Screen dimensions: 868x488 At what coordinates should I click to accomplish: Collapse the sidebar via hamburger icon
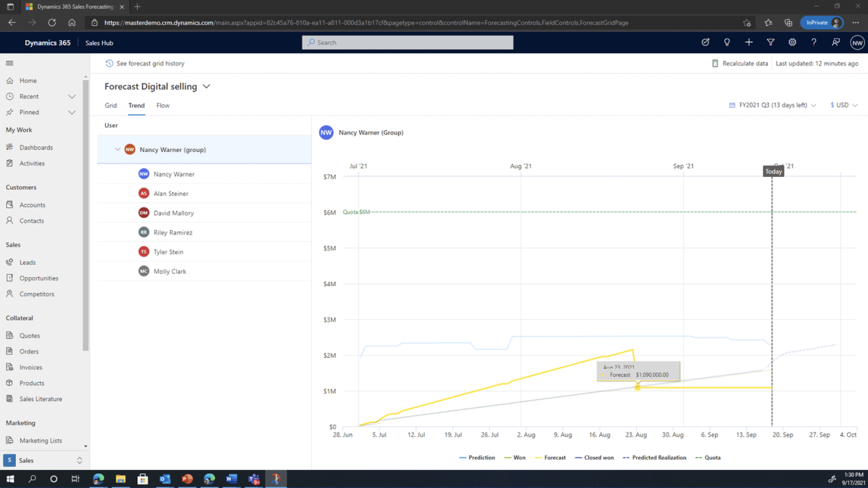tap(9, 62)
